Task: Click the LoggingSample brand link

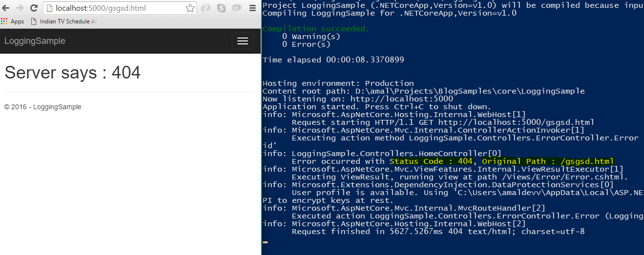Action: click(x=35, y=41)
